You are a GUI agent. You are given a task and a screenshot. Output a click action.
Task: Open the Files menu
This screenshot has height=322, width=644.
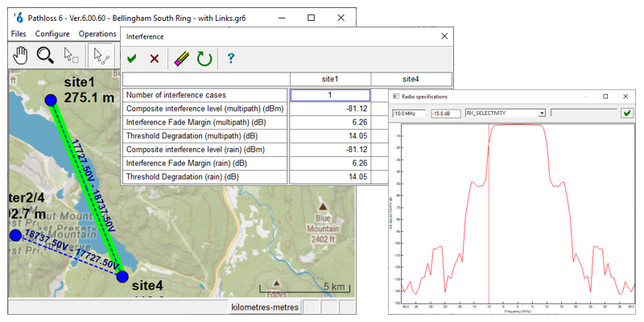pyautogui.click(x=19, y=34)
